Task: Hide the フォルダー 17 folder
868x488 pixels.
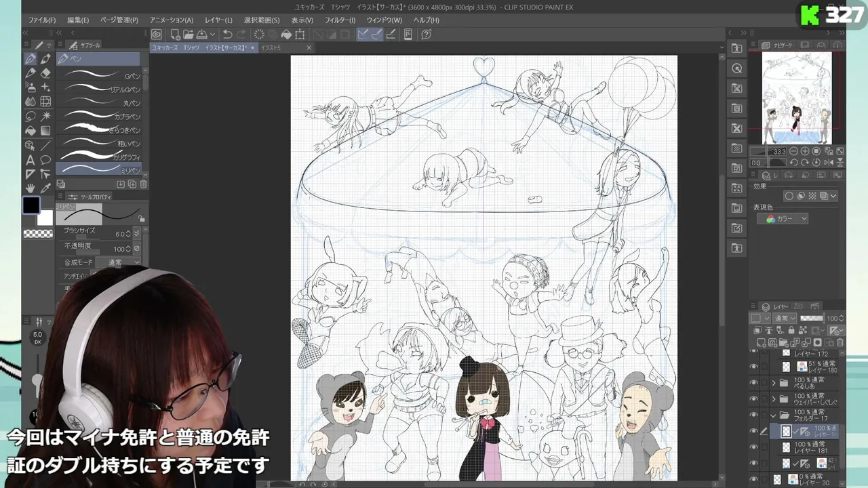Action: (x=753, y=415)
